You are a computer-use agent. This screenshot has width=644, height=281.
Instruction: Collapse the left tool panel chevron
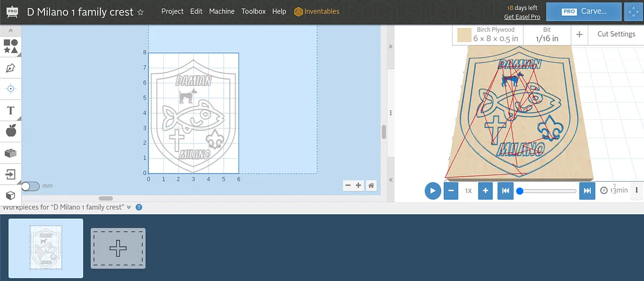click(x=10, y=31)
